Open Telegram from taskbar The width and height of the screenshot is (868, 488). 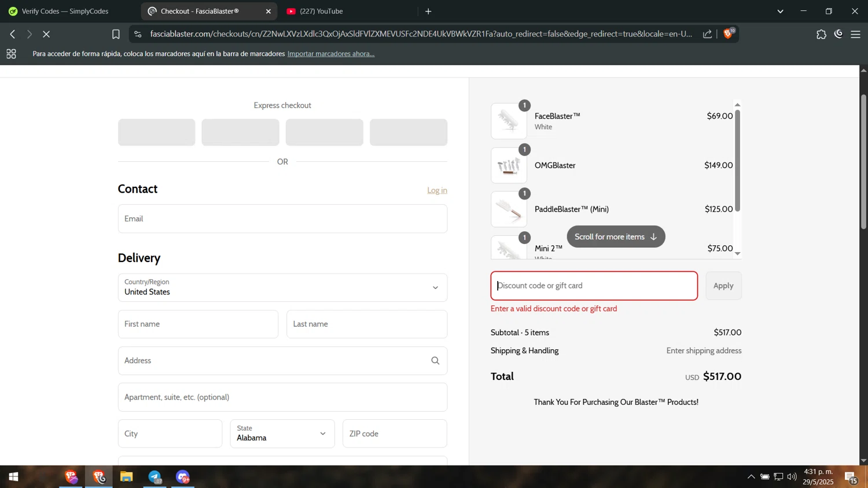(x=155, y=477)
